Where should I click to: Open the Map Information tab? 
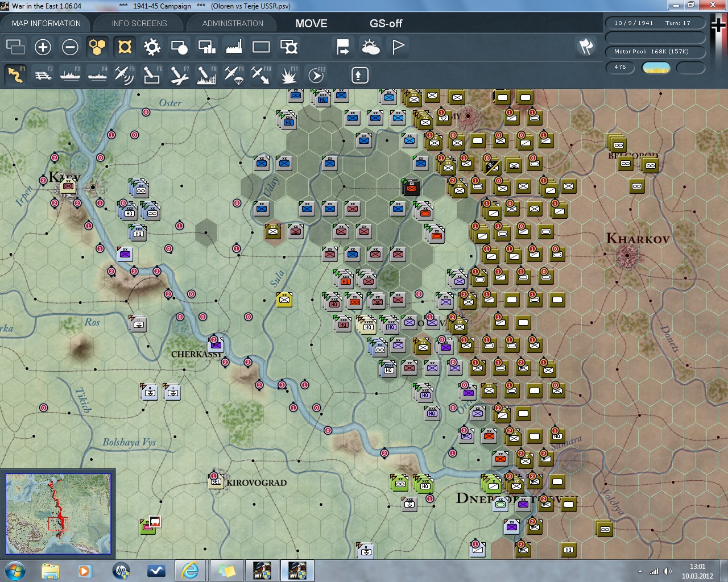click(x=46, y=23)
